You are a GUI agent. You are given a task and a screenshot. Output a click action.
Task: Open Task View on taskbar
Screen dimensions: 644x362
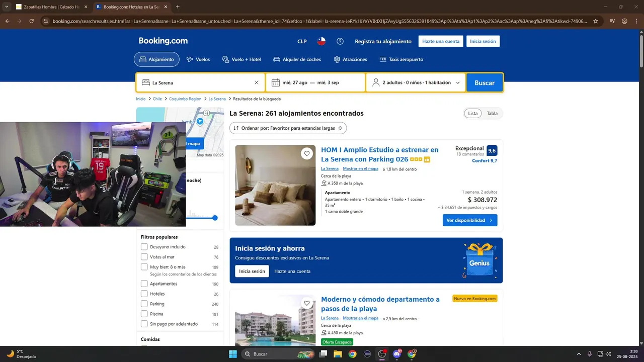click(323, 354)
